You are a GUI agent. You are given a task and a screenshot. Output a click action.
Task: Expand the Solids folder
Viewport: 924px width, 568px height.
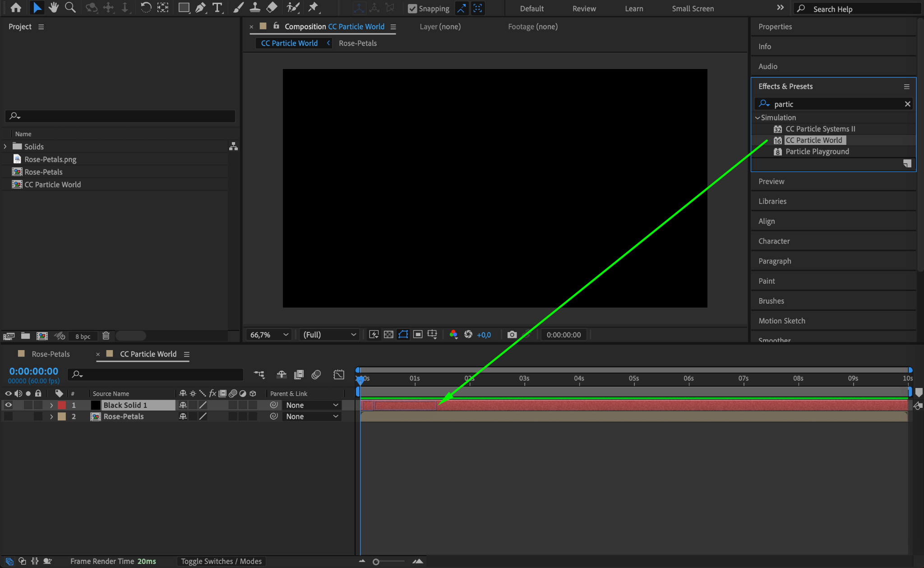click(x=5, y=147)
